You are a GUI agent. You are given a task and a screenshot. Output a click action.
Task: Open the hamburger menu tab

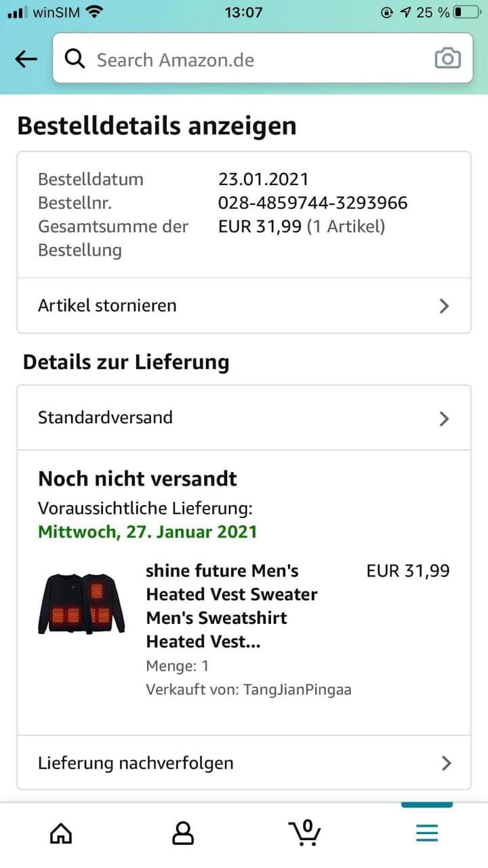[x=426, y=832]
